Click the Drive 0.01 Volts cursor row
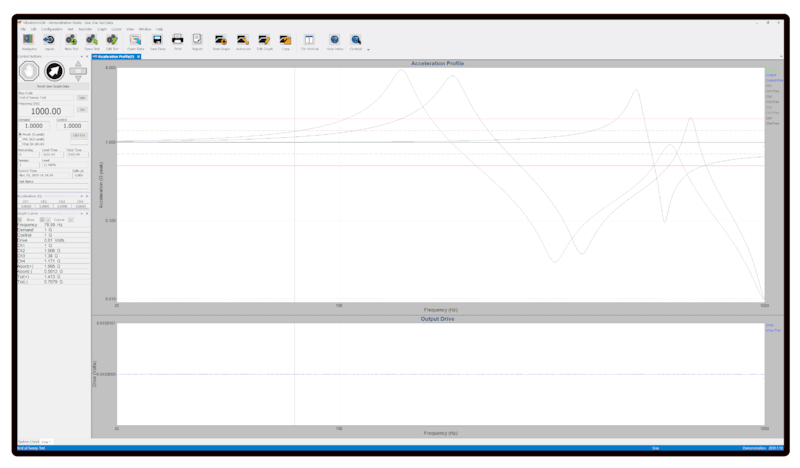Image resolution: width=800 pixels, height=468 pixels. (x=53, y=240)
